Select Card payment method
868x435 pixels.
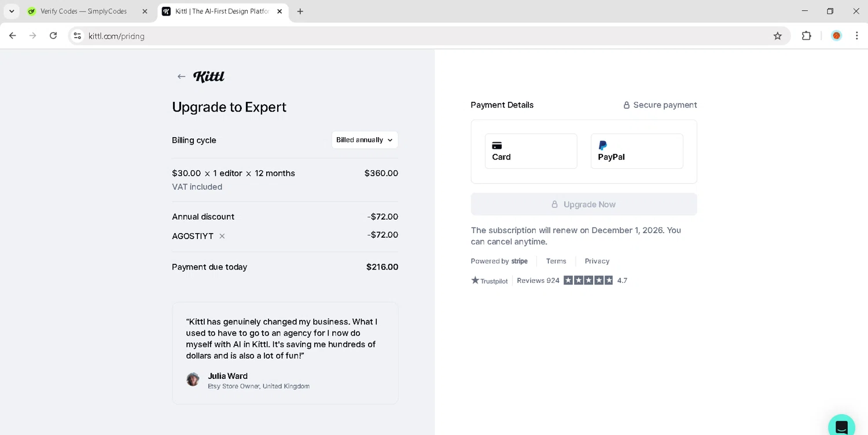tap(531, 152)
